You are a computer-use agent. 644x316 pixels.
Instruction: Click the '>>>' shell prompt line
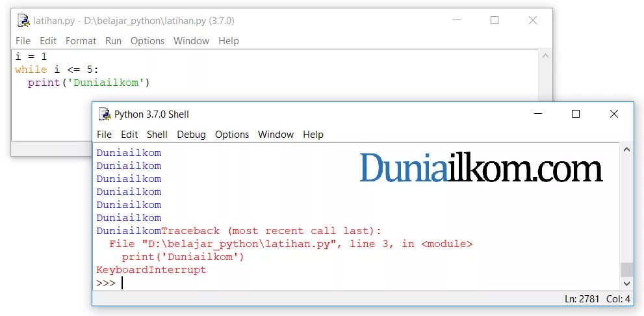coord(106,283)
